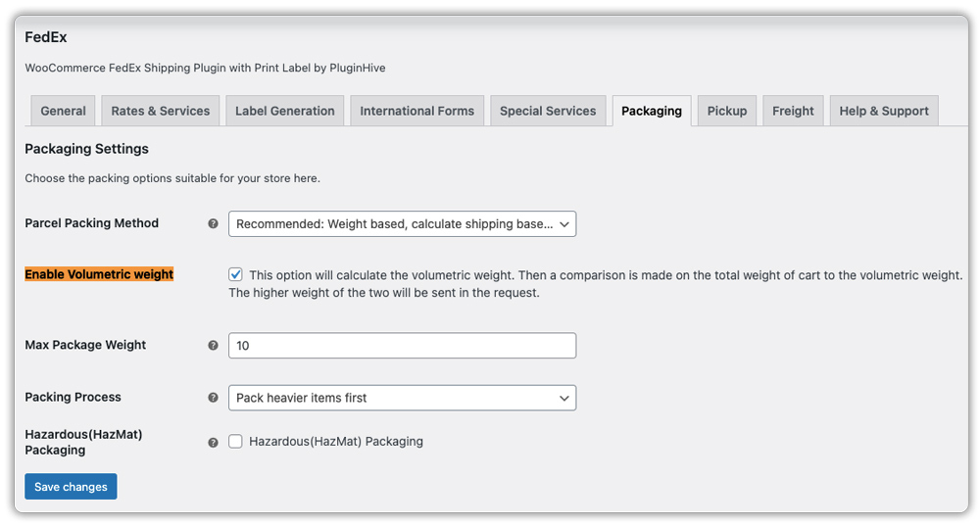This screenshot has height=526, width=980.
Task: Expand the Packing Process dropdown
Action: [403, 398]
